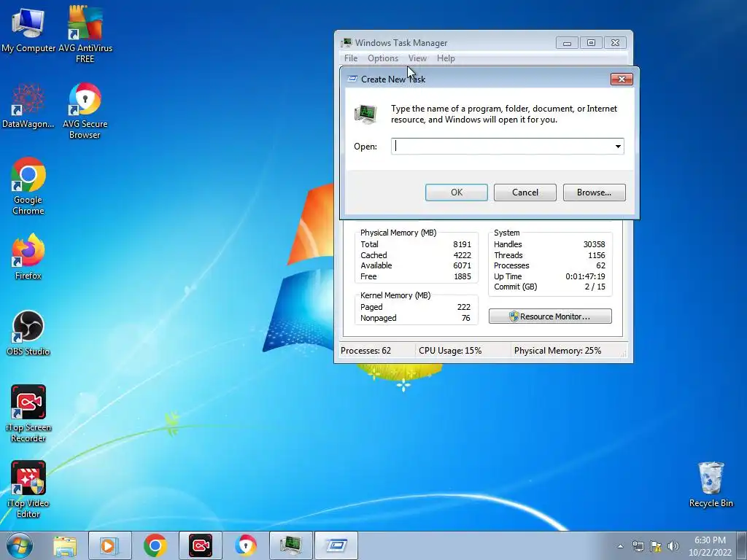Confirm with the OK button
Viewport: 747px width, 560px height.
point(457,192)
